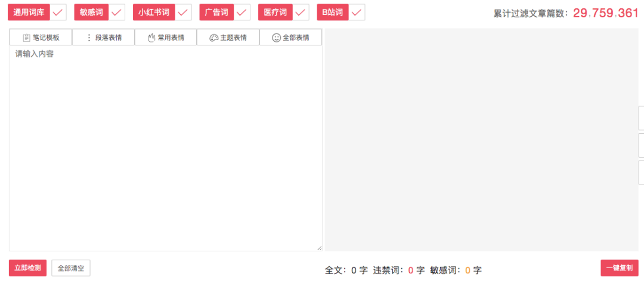Viewport: 644px width, 289px height.
Task: Click the 全部清空 button
Action: click(x=70, y=268)
